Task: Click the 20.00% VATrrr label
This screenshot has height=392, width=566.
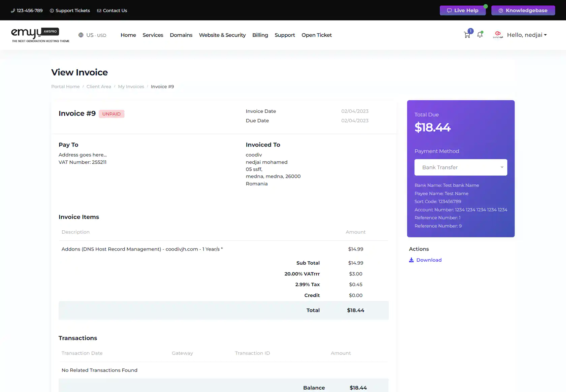Action: (x=302, y=274)
